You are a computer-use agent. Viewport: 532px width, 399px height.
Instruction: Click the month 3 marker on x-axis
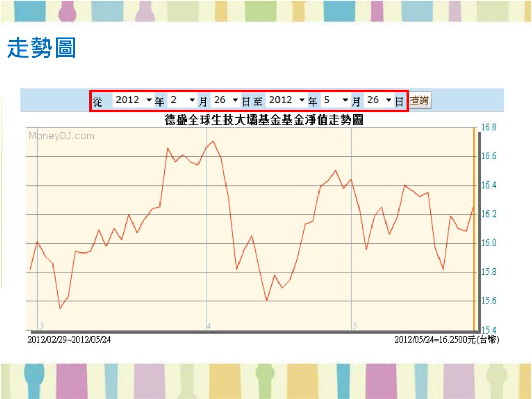(x=41, y=326)
